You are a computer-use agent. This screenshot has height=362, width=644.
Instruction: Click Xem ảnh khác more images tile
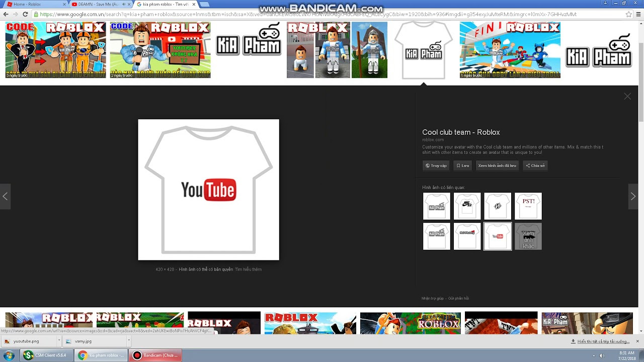(x=528, y=236)
